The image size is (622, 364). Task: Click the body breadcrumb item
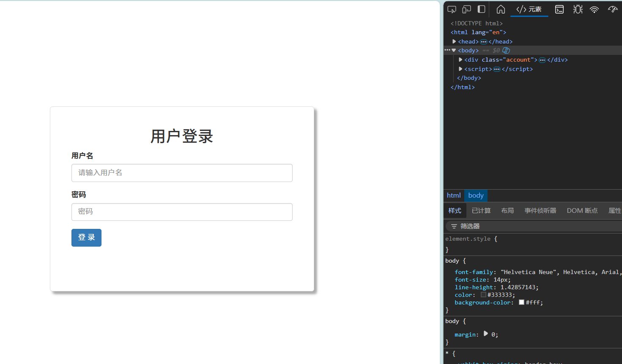[x=476, y=196]
